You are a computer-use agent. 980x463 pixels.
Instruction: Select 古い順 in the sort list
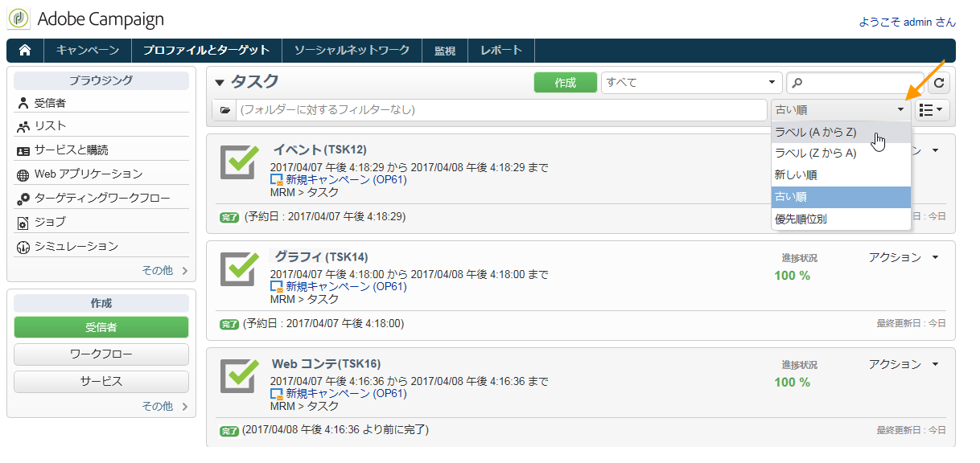[841, 197]
